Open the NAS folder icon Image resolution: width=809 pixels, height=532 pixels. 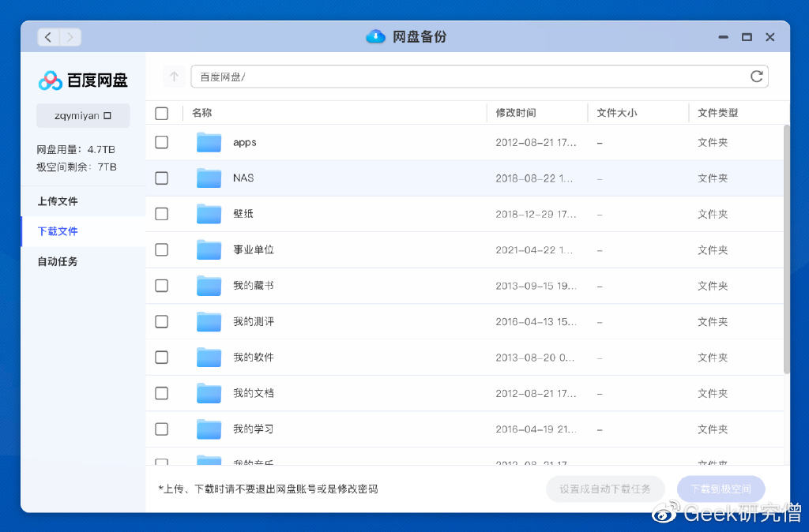(x=209, y=178)
